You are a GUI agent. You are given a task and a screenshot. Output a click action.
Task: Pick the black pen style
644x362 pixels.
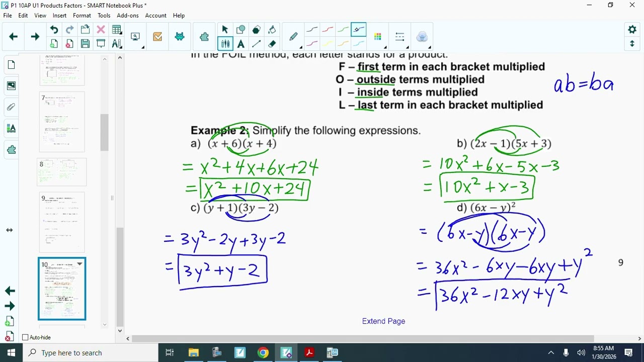312,30
